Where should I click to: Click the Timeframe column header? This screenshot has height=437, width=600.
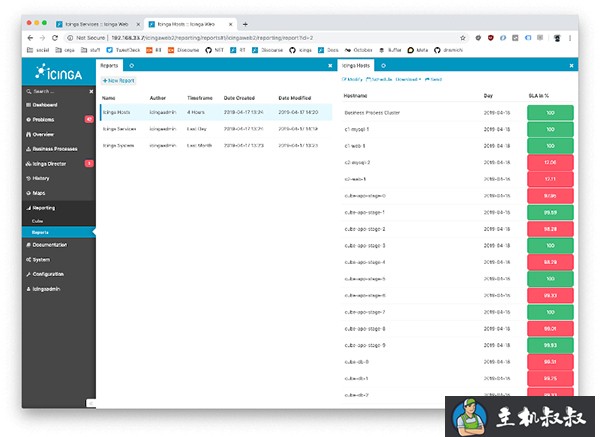coord(200,98)
